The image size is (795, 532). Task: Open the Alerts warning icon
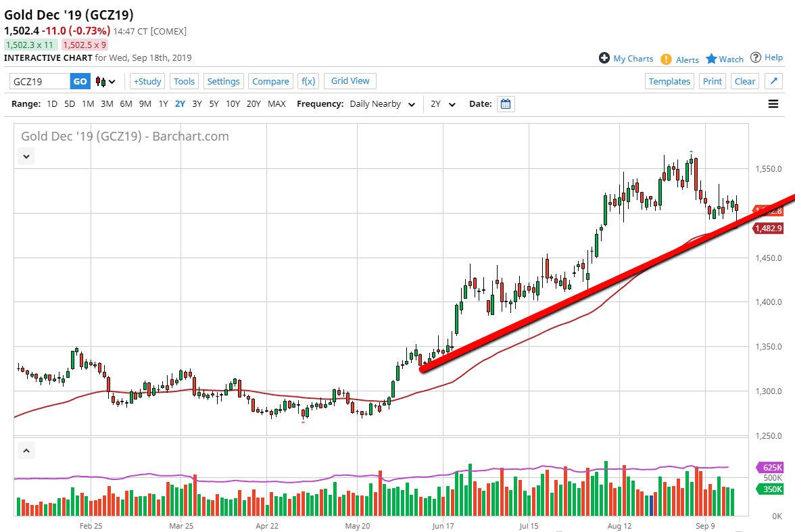click(666, 59)
